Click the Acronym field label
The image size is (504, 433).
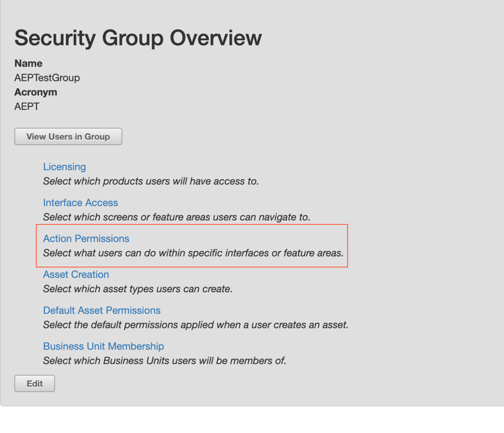pyautogui.click(x=36, y=92)
